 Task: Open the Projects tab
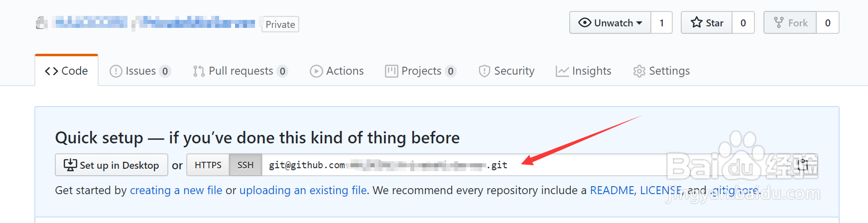tap(421, 71)
